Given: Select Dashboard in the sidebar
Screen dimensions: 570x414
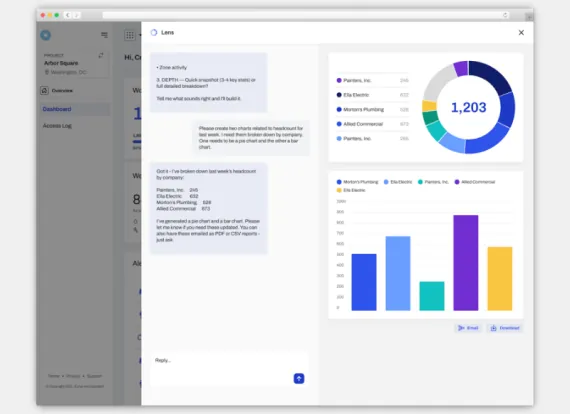Looking at the screenshot, I should [x=75, y=109].
